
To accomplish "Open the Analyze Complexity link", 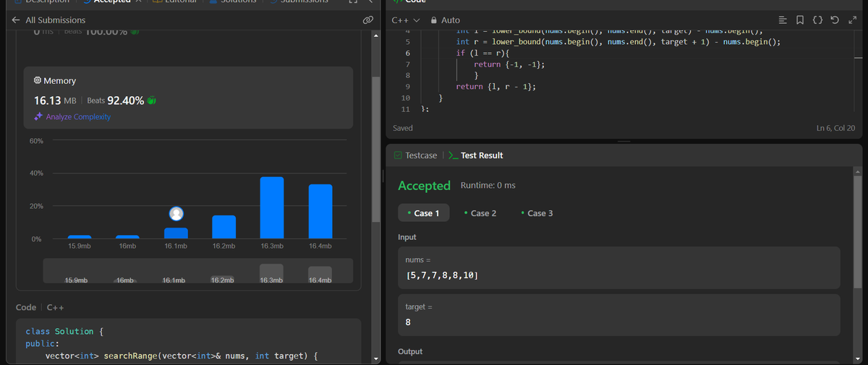I will 78,117.
